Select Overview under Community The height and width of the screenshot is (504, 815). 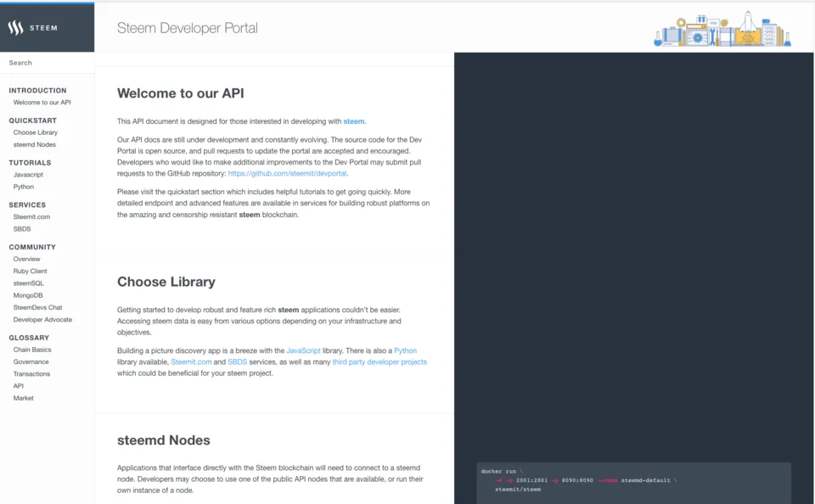[26, 259]
